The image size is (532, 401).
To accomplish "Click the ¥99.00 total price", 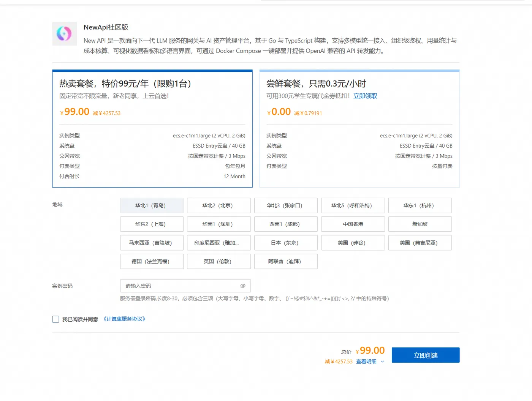I will (370, 350).
